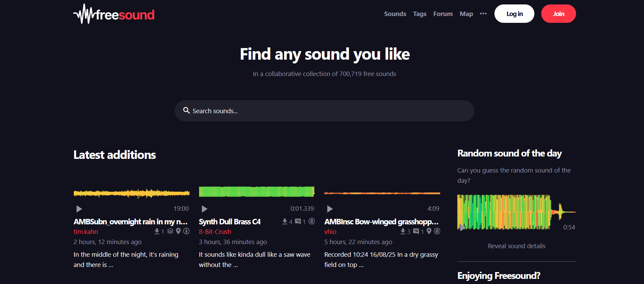The image size is (644, 284).
Task: Click the Freesound logo
Action: pyautogui.click(x=114, y=14)
